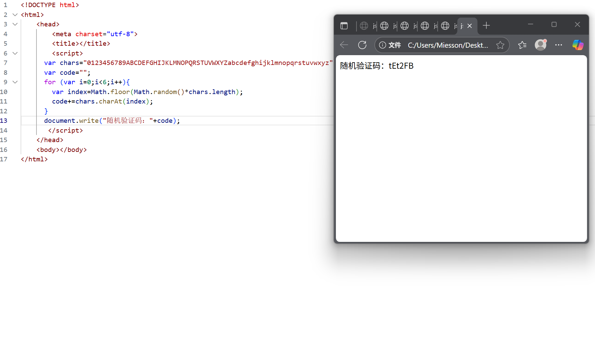This screenshot has height=364, width=595.
Task: Click the closing brace on line 12
Action: 46,111
